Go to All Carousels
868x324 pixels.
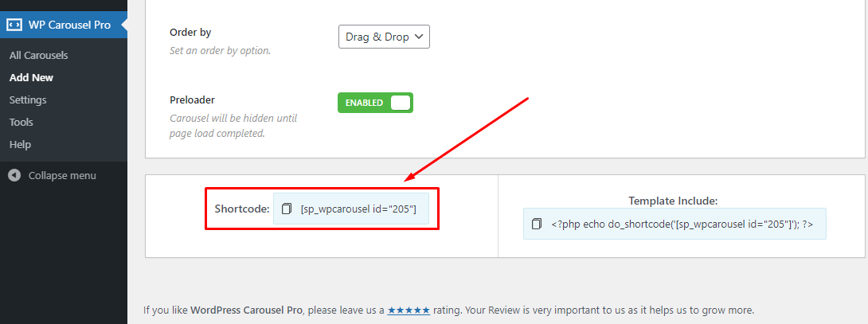[38, 56]
